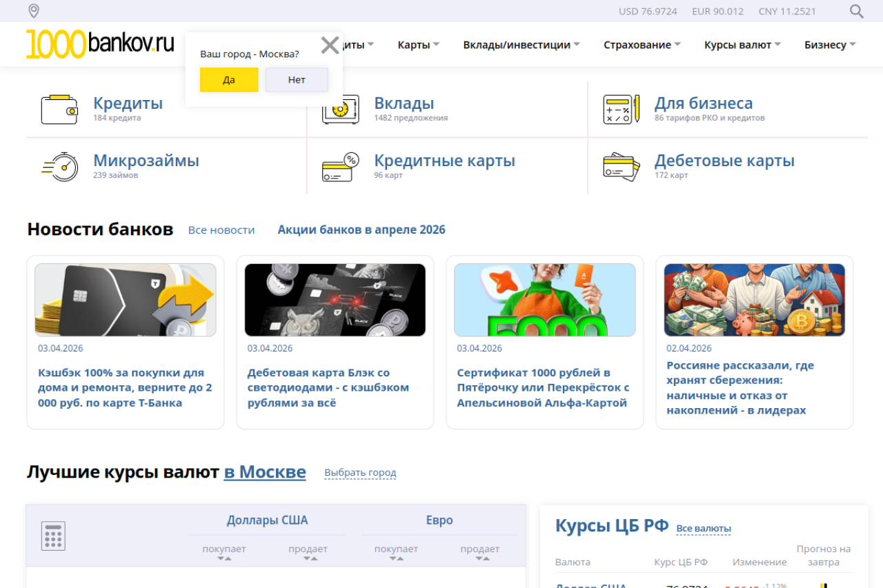Click the debit cards stack icon

coord(621,166)
